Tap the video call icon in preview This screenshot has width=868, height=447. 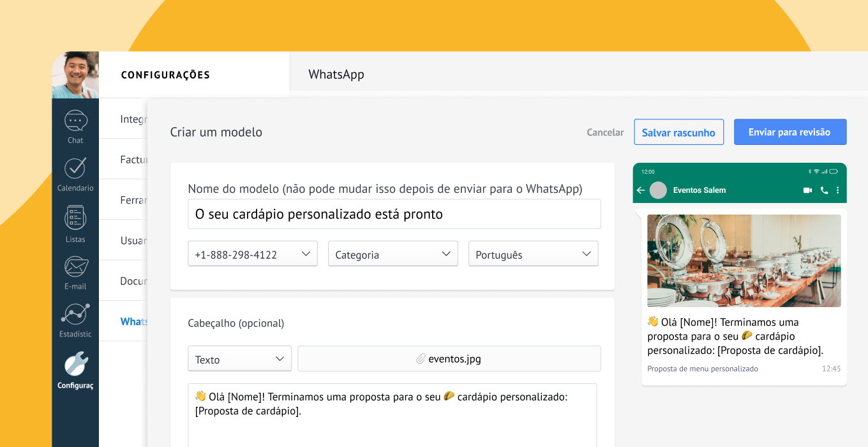807,190
